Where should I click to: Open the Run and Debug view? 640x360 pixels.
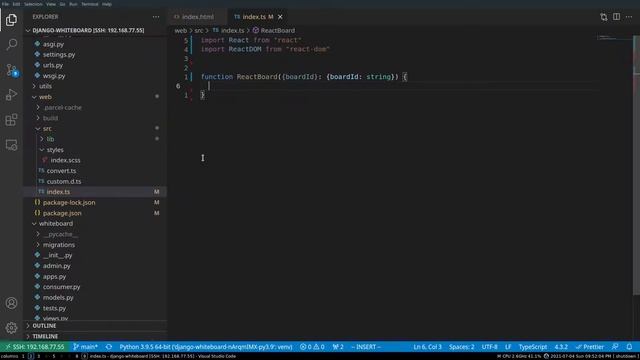click(11, 95)
